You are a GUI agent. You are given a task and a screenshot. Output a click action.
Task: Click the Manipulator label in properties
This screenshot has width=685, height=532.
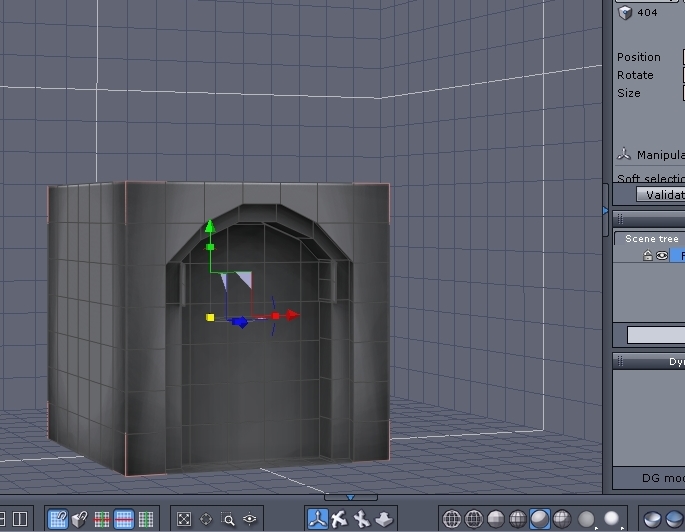(660, 155)
